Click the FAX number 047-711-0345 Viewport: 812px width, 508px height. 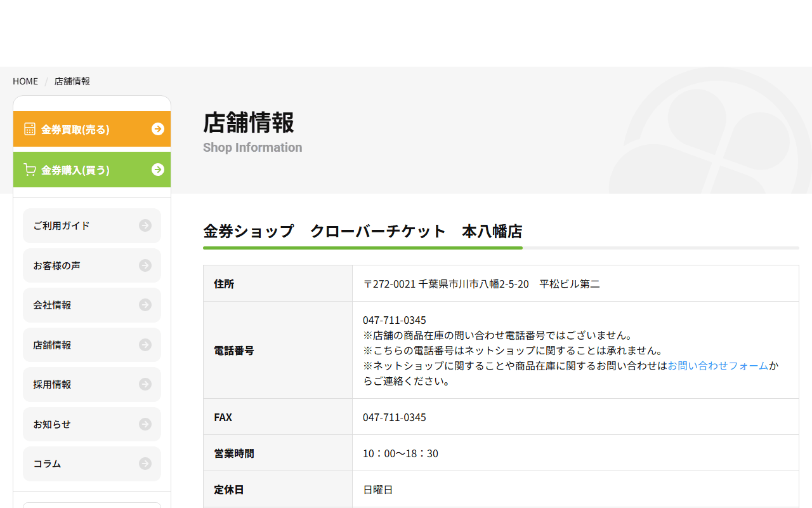coord(395,417)
